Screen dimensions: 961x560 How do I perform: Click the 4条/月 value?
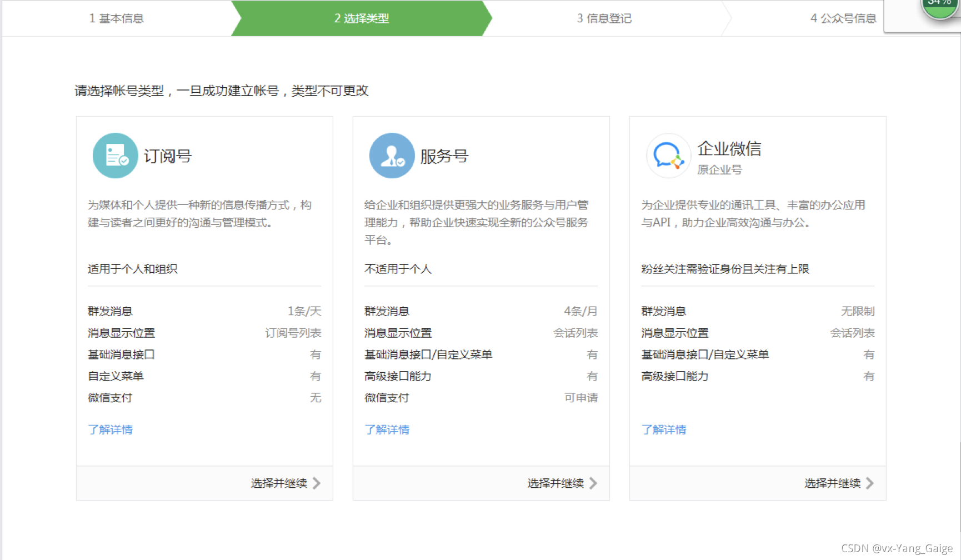point(581,311)
